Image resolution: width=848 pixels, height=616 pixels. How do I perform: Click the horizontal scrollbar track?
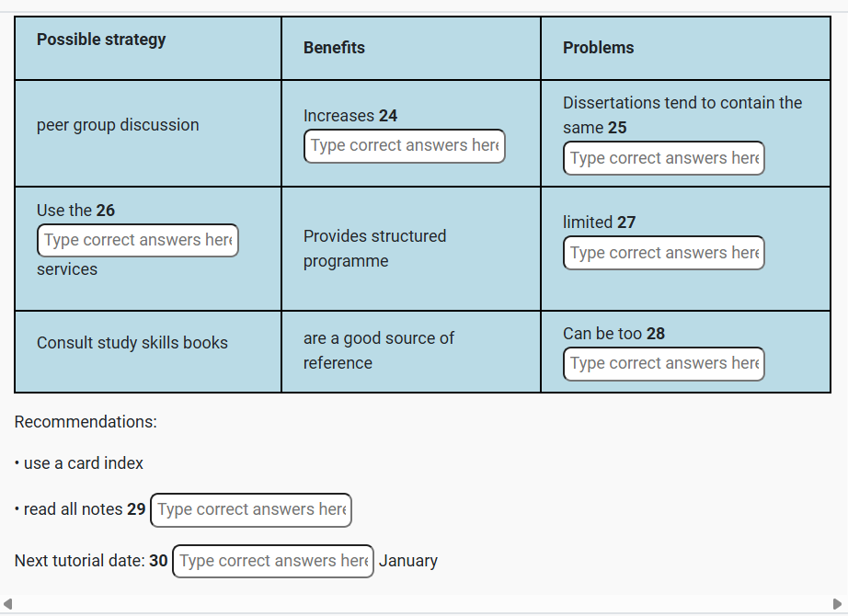[x=423, y=604]
